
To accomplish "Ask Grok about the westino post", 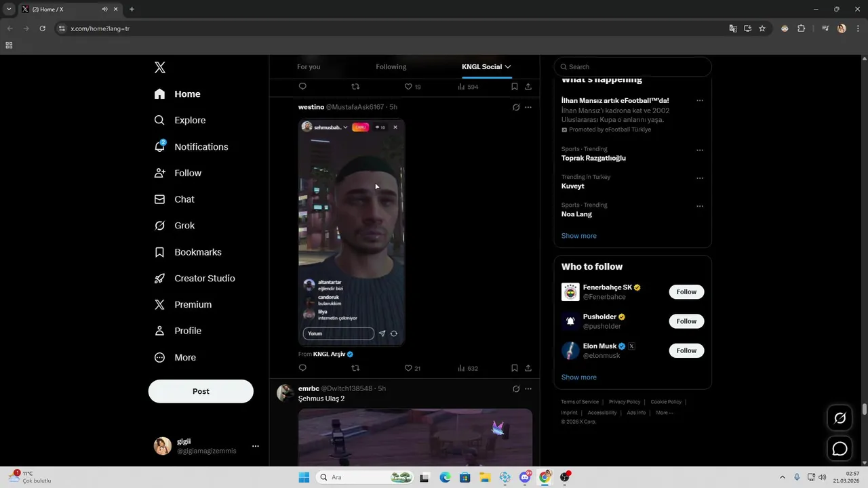I will coord(516,107).
